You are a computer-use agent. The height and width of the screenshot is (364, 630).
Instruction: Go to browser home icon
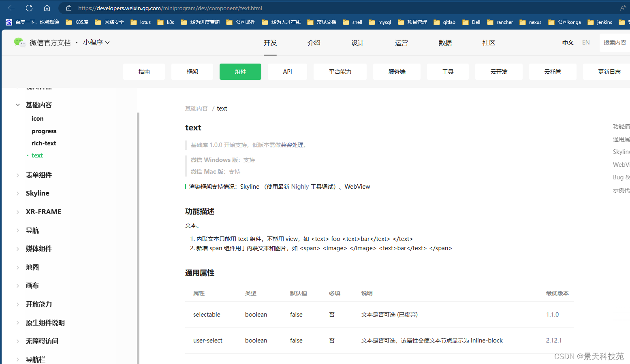click(47, 8)
